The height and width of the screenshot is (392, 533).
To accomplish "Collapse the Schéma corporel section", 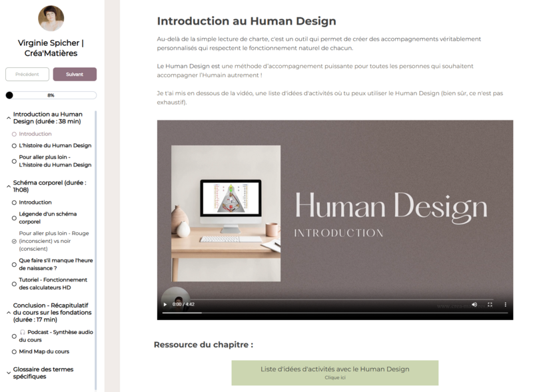I will pos(8,186).
